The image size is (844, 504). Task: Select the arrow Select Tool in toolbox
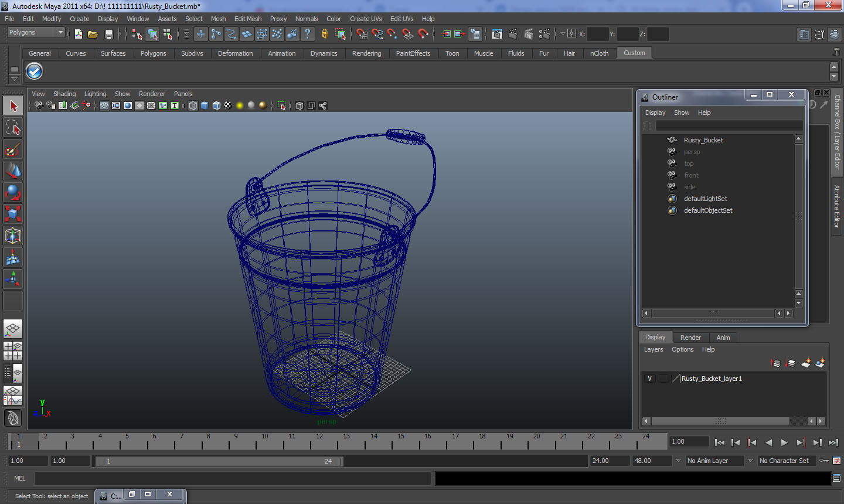(13, 106)
